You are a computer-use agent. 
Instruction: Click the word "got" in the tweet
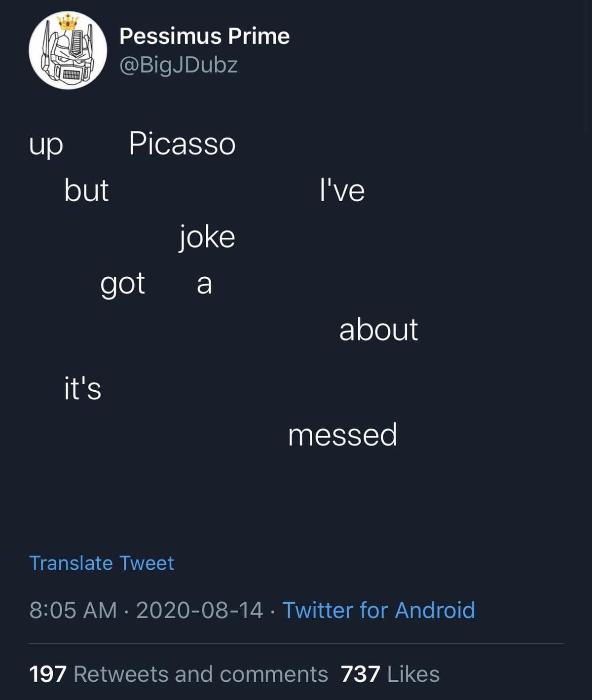[122, 284]
